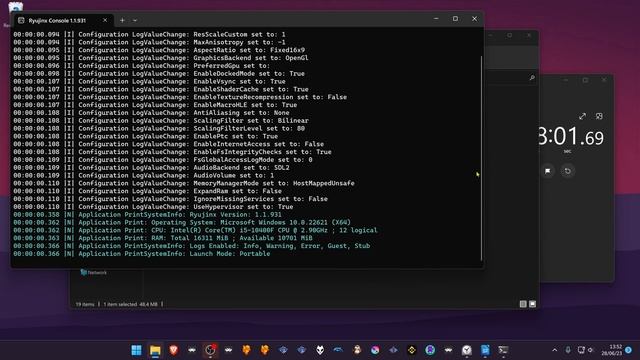
Task: Click the keep-on-top icon in Clock
Action: 599,116
